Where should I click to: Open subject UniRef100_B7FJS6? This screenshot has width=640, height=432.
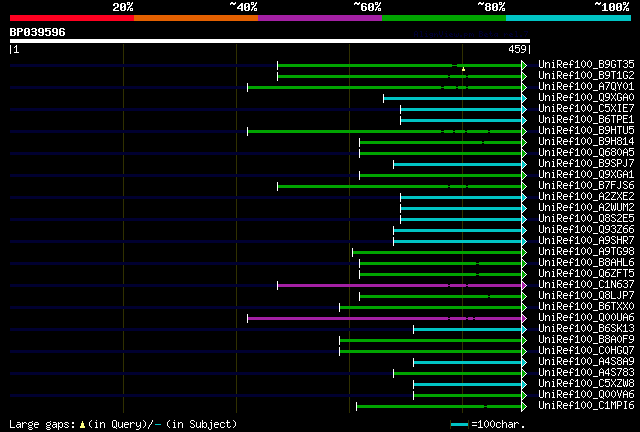click(586, 185)
